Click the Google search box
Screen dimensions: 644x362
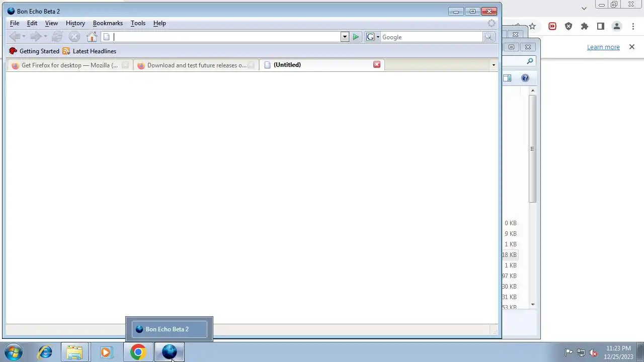431,37
